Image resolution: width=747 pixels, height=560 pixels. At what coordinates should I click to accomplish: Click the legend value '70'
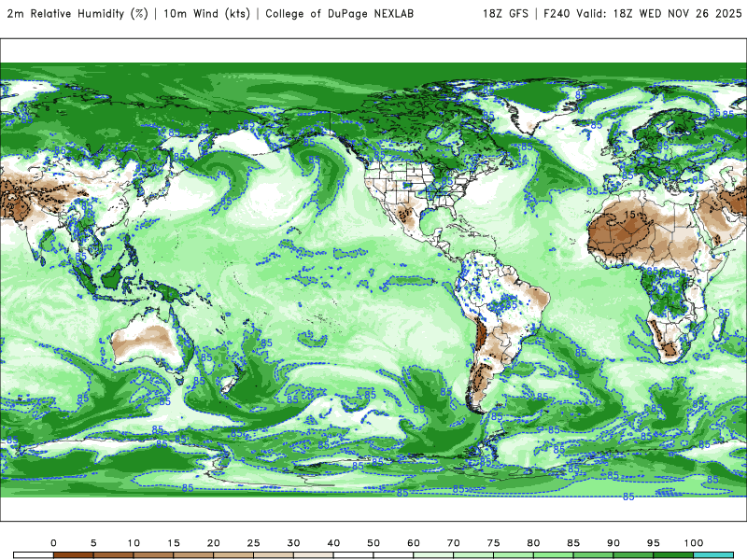[454, 543]
